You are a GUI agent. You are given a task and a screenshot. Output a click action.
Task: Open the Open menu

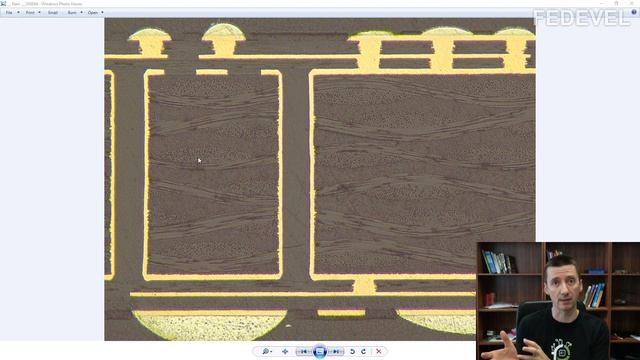(x=93, y=13)
